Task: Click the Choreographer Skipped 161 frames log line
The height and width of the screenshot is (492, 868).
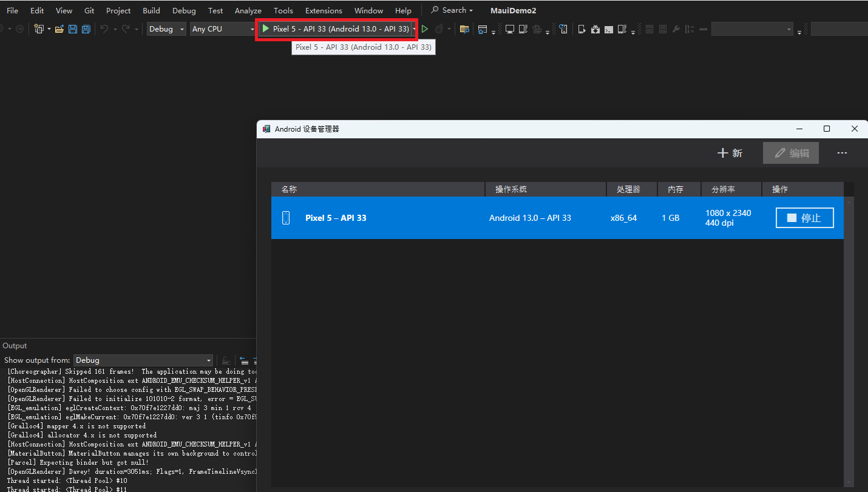Action: [132, 371]
